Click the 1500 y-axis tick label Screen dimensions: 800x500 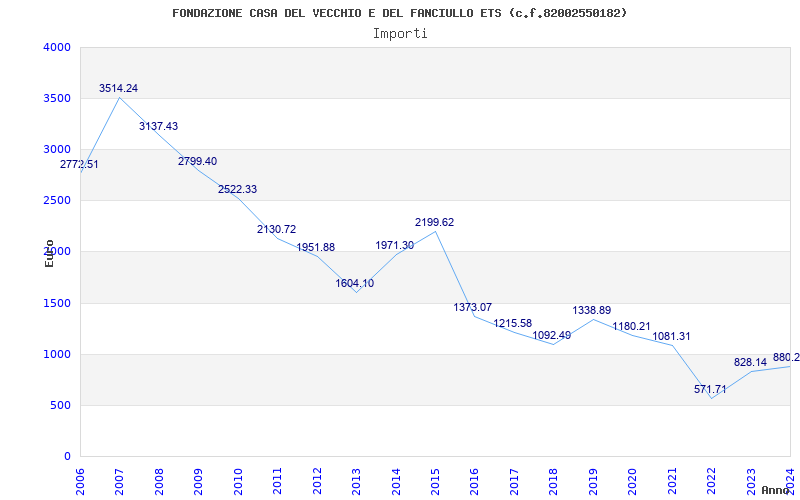click(x=57, y=304)
